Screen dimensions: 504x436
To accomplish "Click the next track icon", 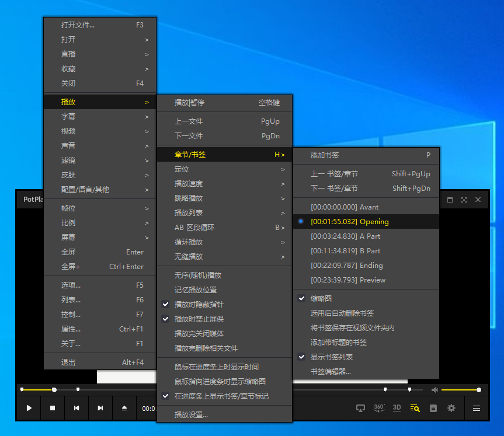I will click(100, 408).
